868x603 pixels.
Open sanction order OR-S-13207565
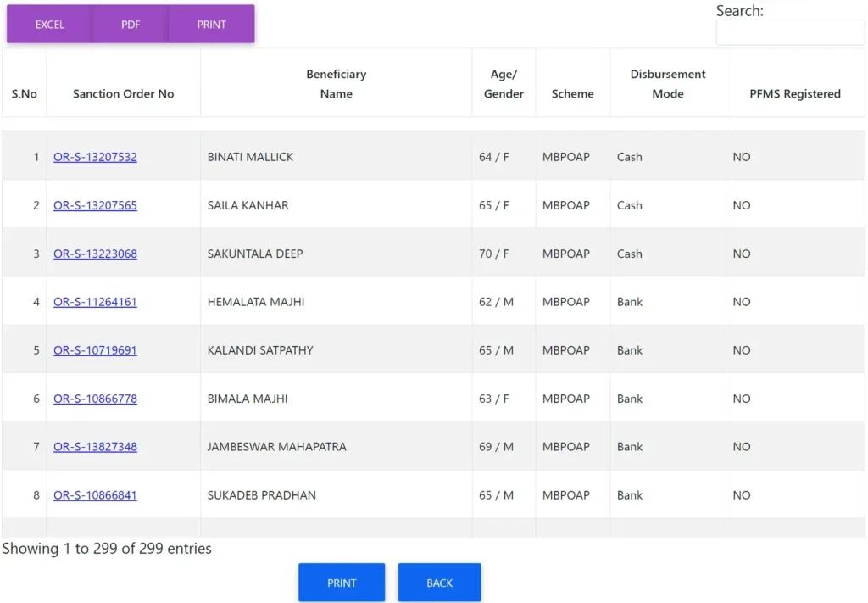95,205
